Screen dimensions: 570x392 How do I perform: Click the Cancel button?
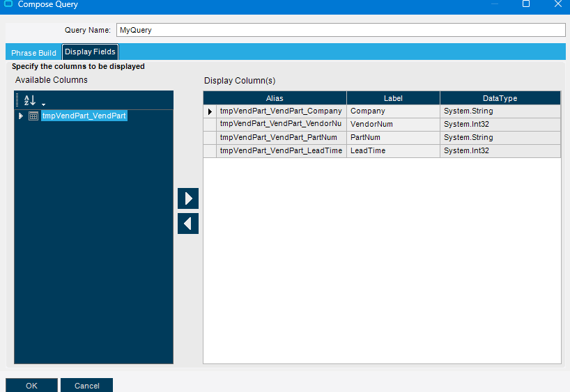pos(87,386)
